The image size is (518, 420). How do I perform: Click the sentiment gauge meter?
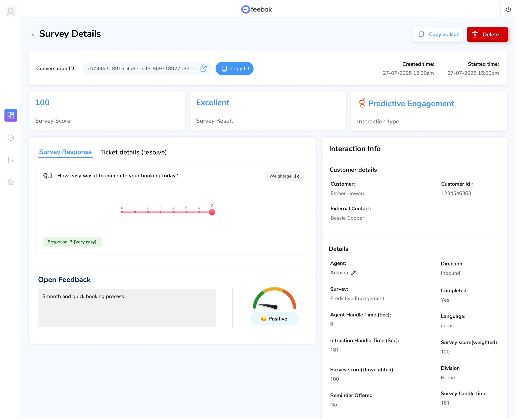coord(274,298)
